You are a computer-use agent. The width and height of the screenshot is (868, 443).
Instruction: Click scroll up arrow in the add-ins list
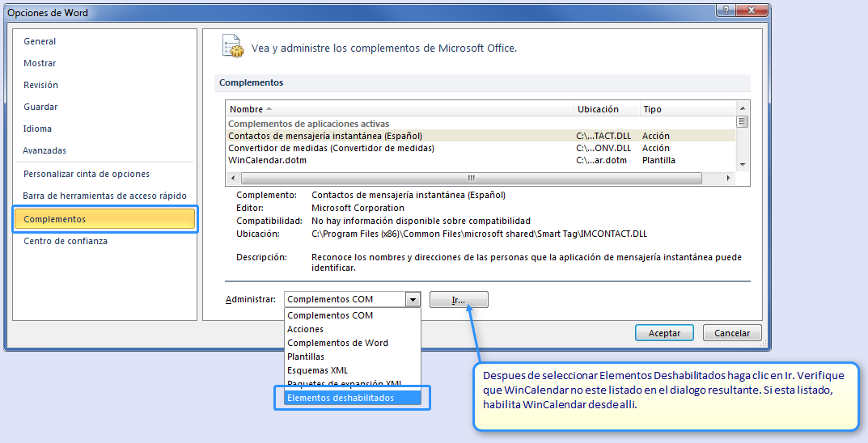(742, 108)
